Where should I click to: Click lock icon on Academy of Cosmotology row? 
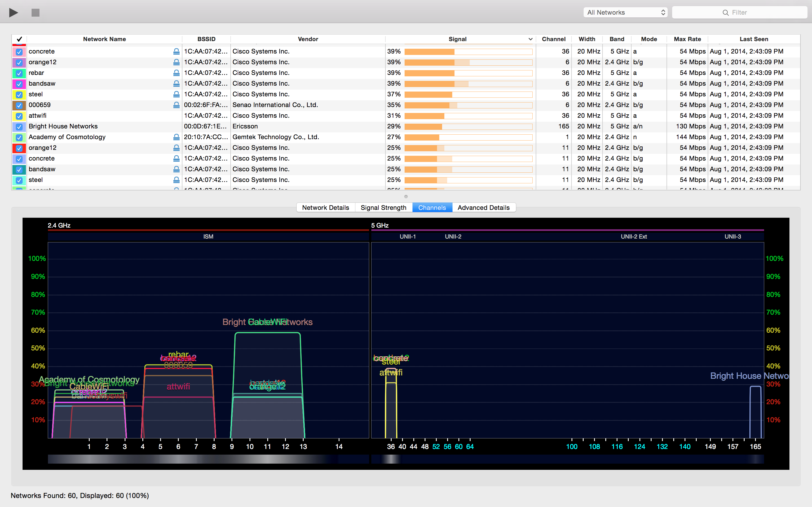176,137
